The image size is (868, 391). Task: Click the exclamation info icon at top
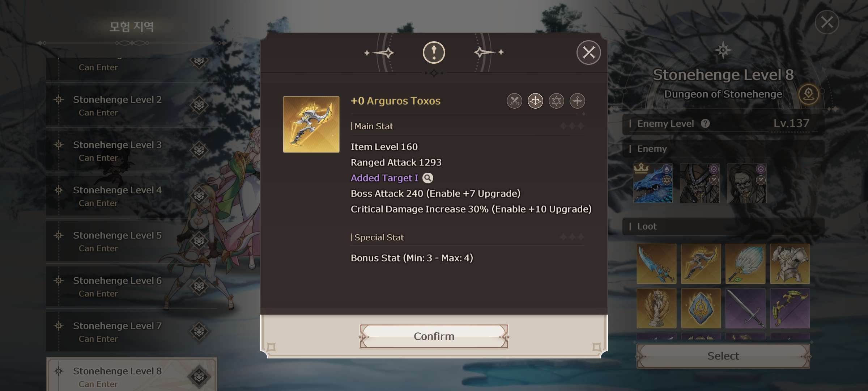click(x=434, y=52)
